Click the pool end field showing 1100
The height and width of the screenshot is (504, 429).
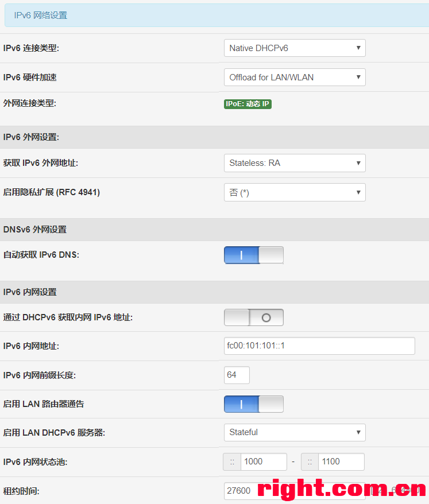click(341, 462)
